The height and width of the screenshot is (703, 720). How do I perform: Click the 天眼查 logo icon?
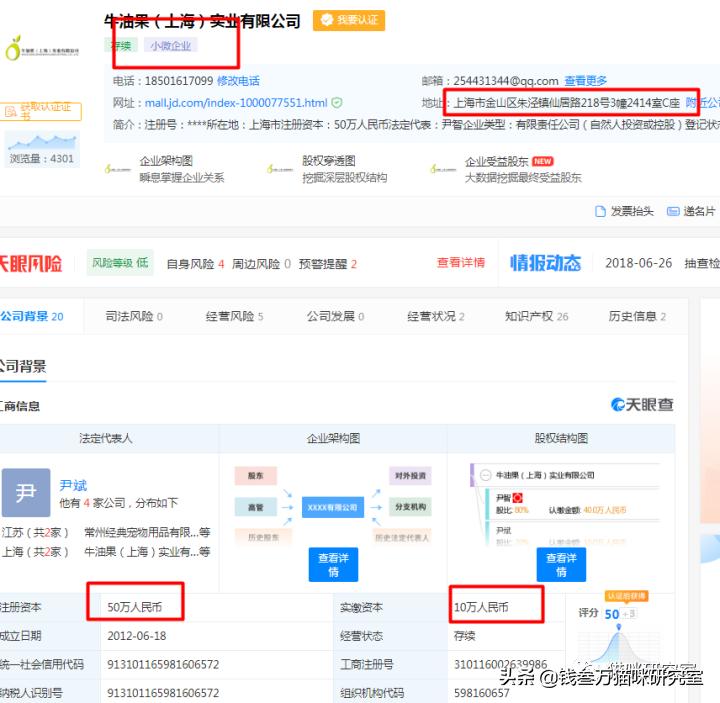pos(618,405)
